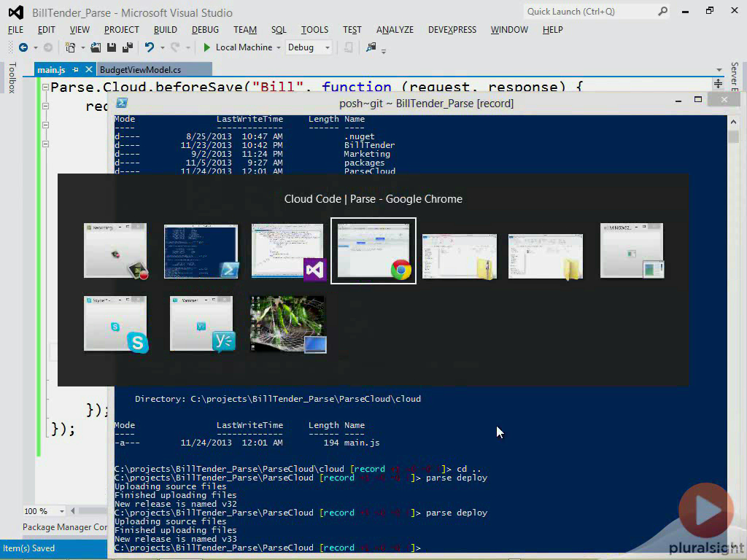Image resolution: width=747 pixels, height=560 pixels.
Task: Click the Redo arrow icon
Action: pos(175,47)
